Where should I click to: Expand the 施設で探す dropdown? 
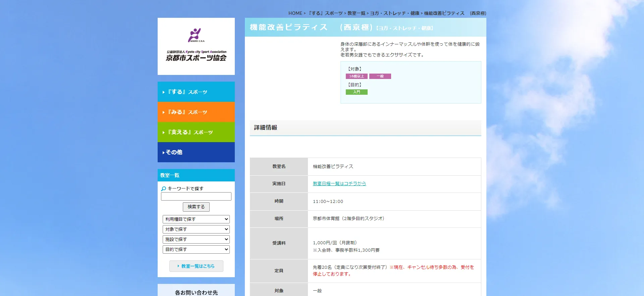(x=196, y=239)
